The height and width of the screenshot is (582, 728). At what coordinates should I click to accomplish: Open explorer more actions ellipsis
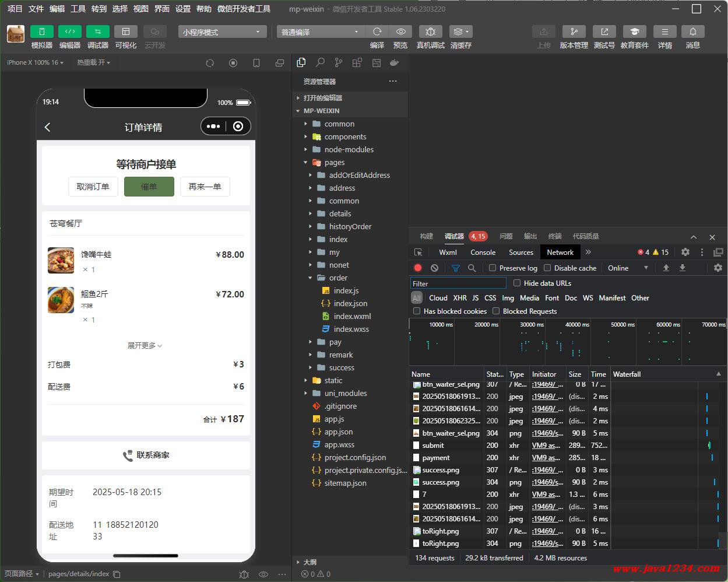tap(393, 81)
